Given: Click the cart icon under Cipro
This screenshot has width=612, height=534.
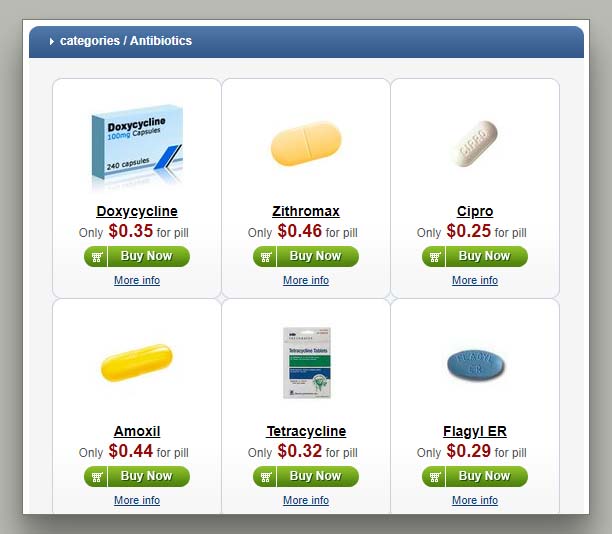Looking at the screenshot, I should pyautogui.click(x=434, y=256).
